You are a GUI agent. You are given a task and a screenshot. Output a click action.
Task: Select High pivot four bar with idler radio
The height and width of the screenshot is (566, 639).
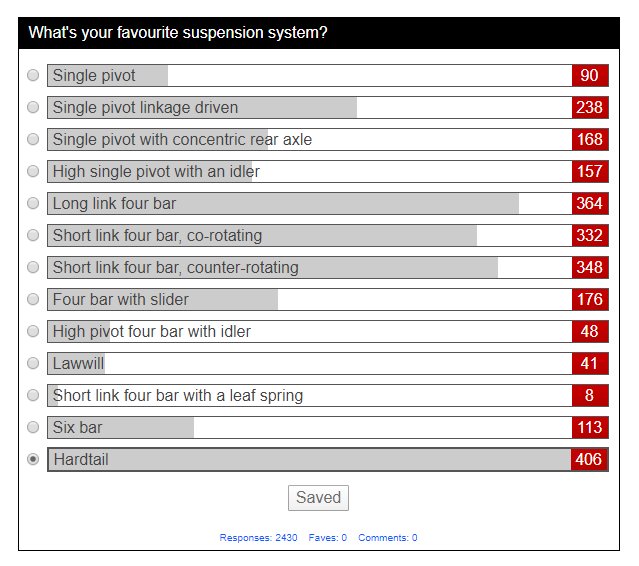click(33, 331)
